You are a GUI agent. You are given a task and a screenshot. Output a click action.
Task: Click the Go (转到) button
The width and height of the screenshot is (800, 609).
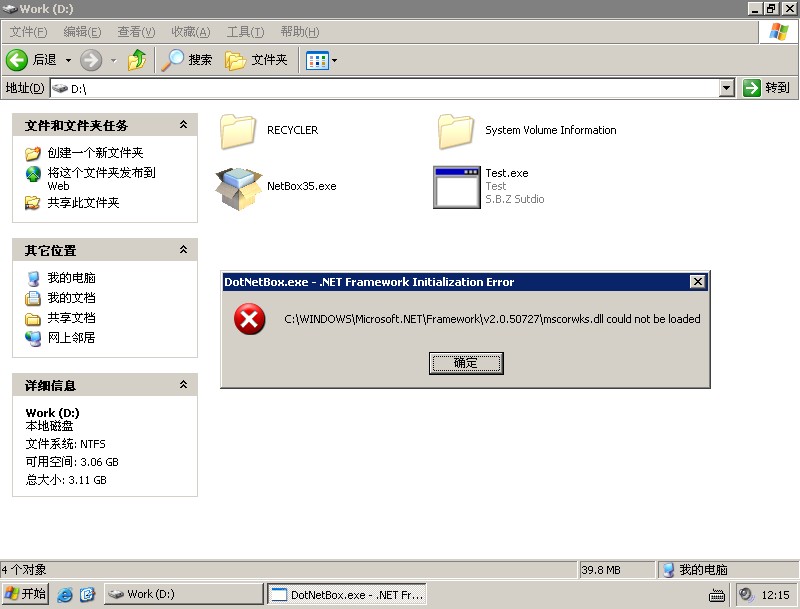tap(767, 88)
